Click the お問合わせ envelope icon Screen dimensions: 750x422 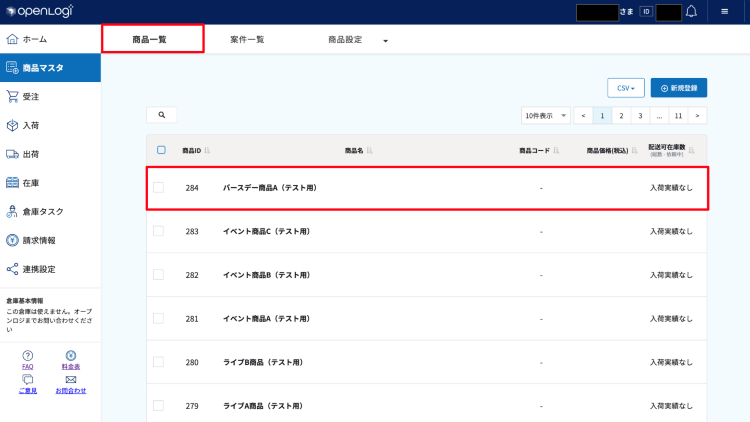[x=70, y=379]
